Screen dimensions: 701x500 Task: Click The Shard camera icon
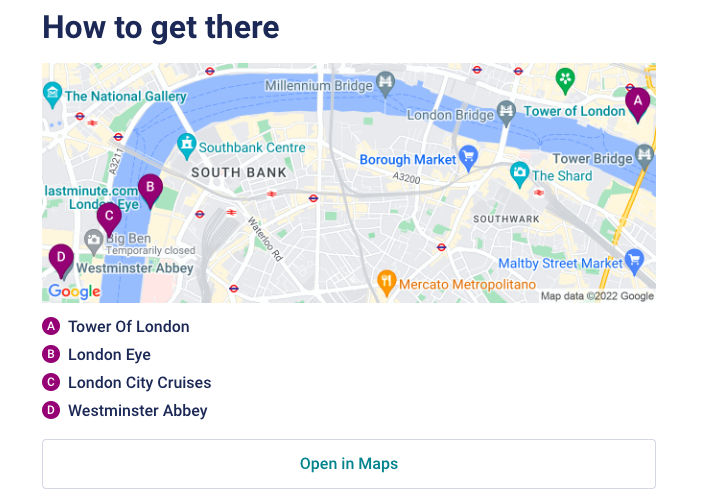(x=519, y=175)
